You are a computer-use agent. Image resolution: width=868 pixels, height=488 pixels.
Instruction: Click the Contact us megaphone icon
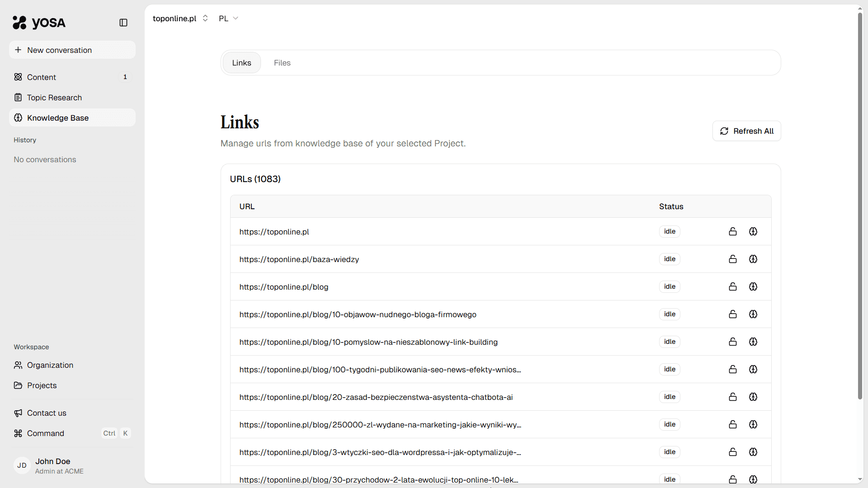click(x=18, y=413)
